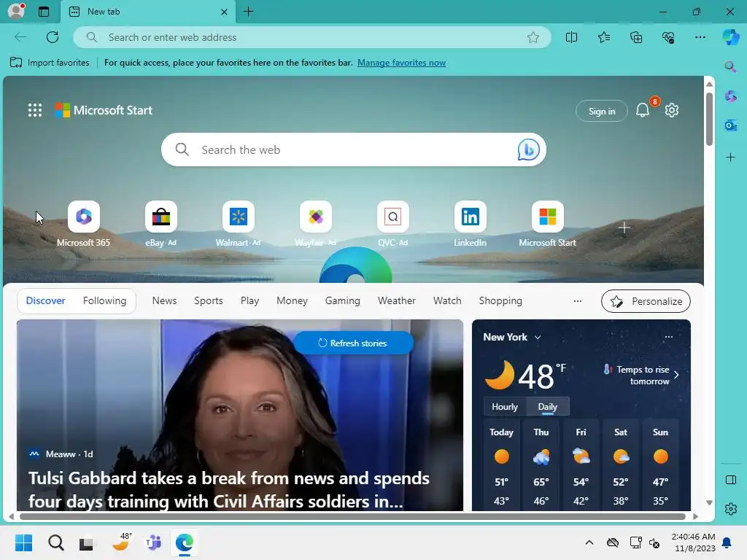Toggle sidebar visibility icon
This screenshot has width=747, height=560.
730,480
